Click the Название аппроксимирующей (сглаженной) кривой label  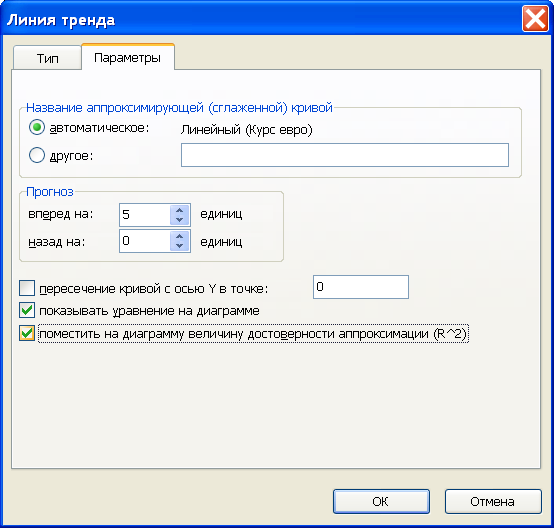(x=179, y=107)
